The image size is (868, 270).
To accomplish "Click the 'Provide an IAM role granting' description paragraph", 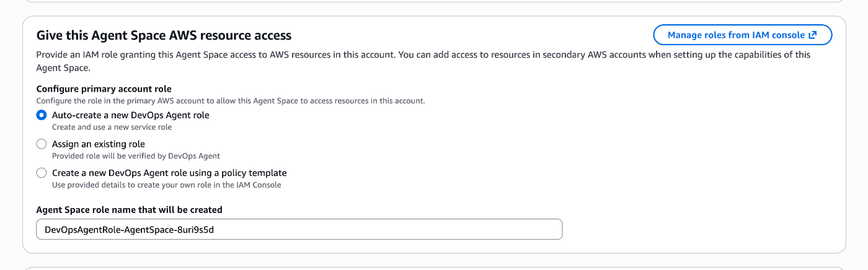I will click(423, 55).
